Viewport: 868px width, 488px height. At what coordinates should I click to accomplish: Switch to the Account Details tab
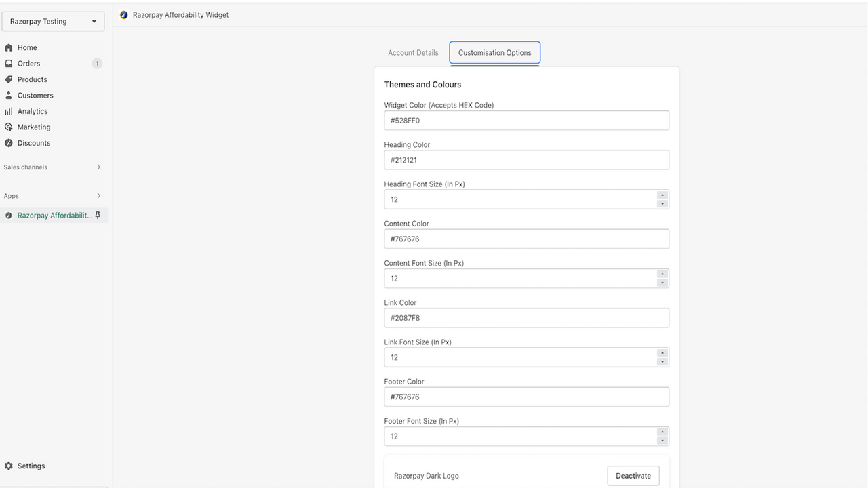pos(413,52)
